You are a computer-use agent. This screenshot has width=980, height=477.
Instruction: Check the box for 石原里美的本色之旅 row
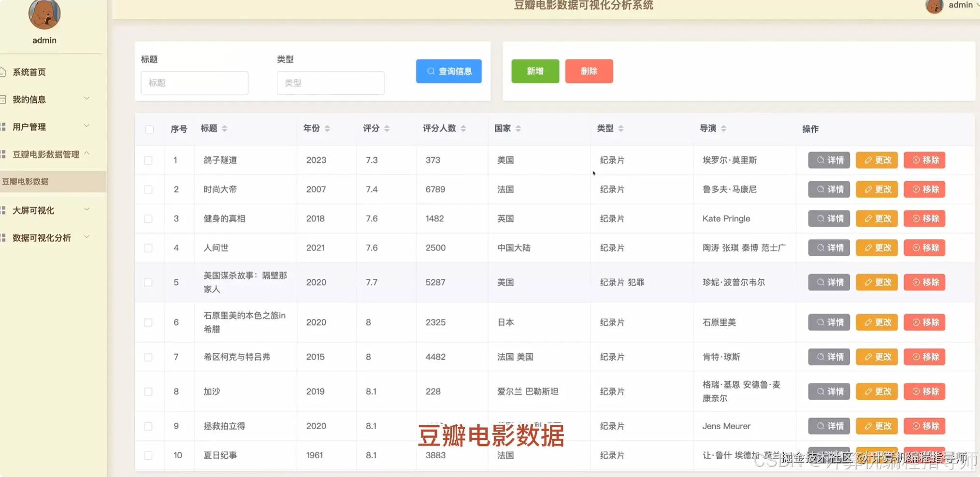[x=148, y=322]
